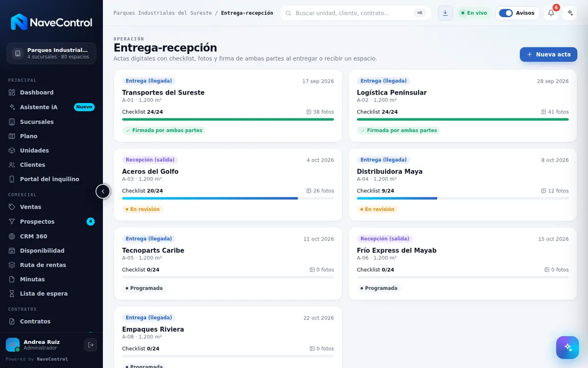Click the Sucursales building icon

tap(12, 122)
